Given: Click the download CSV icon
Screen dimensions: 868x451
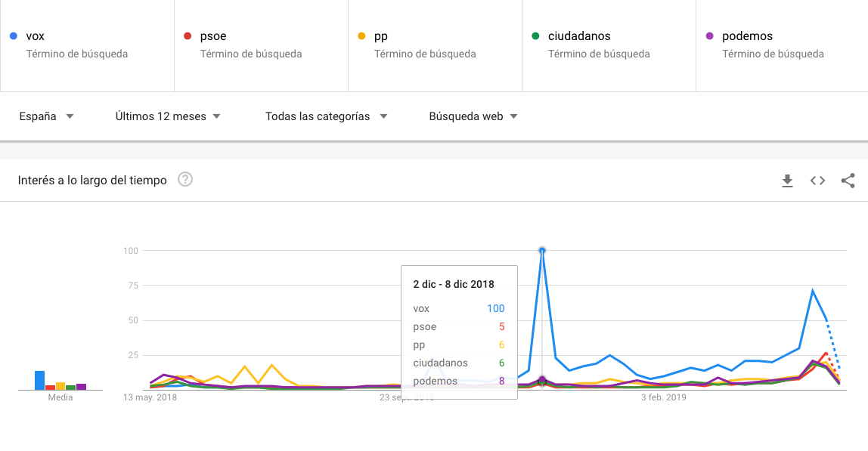Looking at the screenshot, I should pos(787,181).
